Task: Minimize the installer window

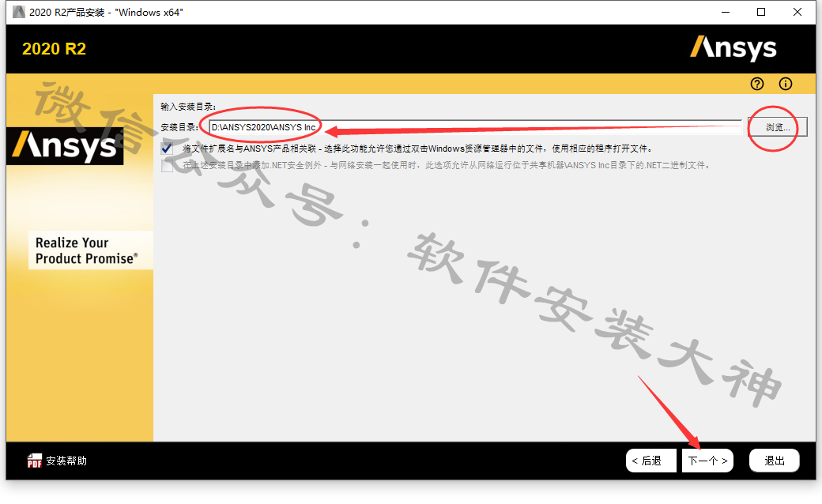Action: coord(726,12)
